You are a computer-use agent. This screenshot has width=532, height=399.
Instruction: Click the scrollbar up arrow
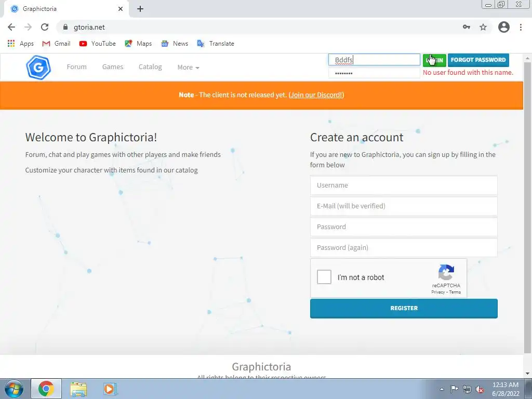[528, 58]
